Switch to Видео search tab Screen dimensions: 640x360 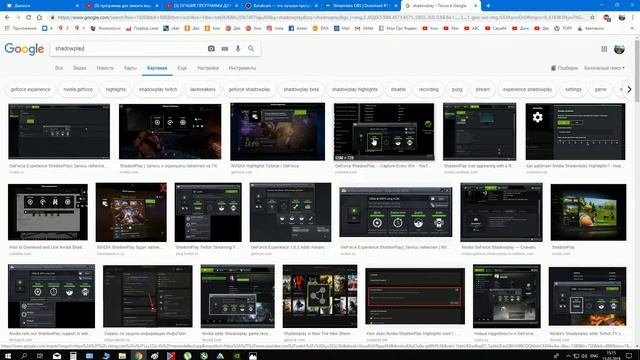(80, 68)
